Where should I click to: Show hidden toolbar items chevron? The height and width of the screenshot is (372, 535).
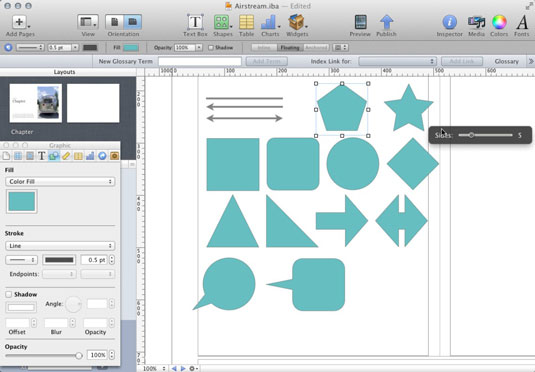pos(531,61)
